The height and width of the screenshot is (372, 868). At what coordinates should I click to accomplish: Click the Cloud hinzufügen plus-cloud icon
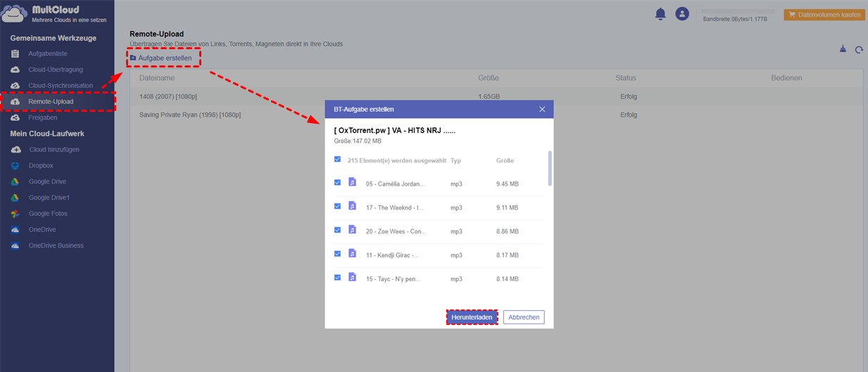click(x=15, y=150)
